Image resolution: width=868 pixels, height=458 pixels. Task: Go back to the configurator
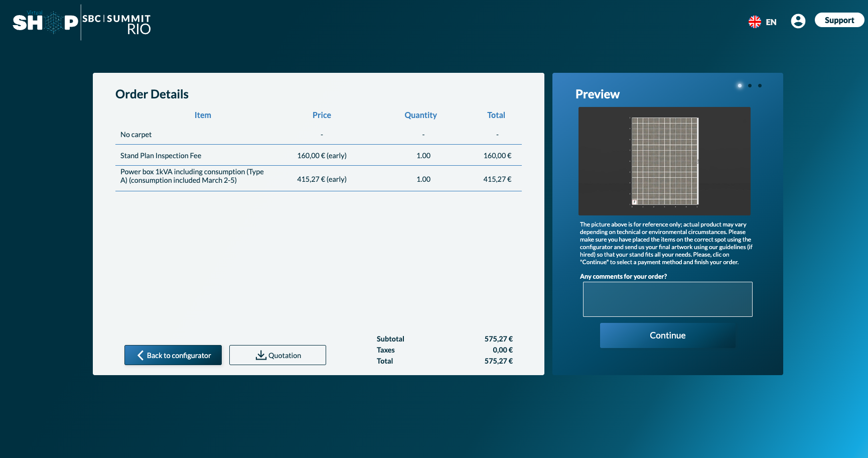pyautogui.click(x=173, y=355)
